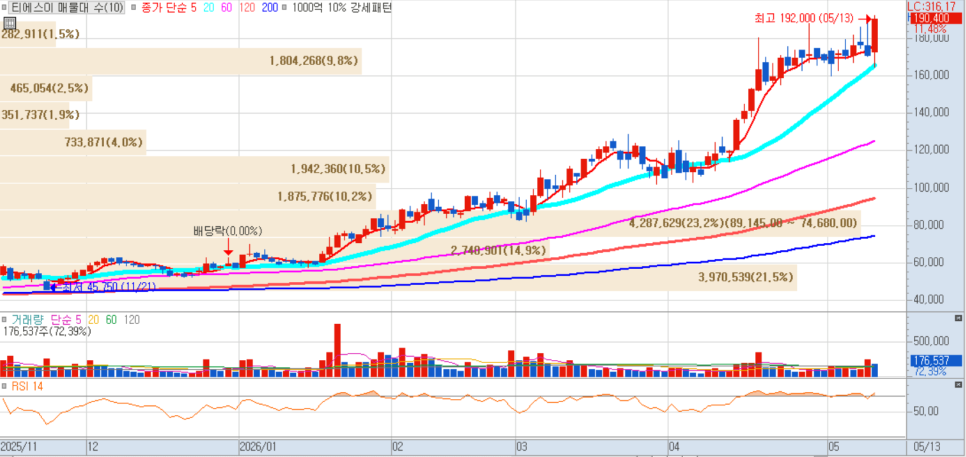Click the volume profile bar '1,804,268(9.8%)'
966x457 pixels.
coord(181,61)
